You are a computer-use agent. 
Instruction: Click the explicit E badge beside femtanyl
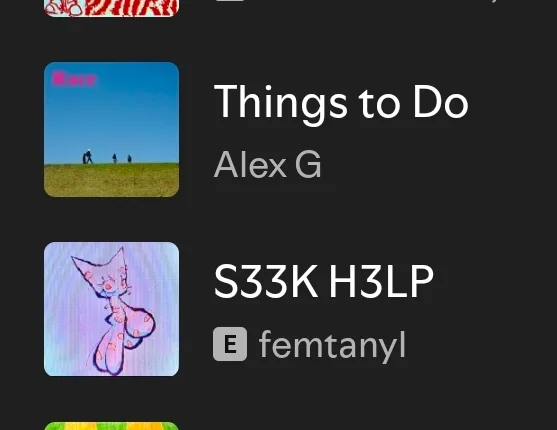[230, 344]
